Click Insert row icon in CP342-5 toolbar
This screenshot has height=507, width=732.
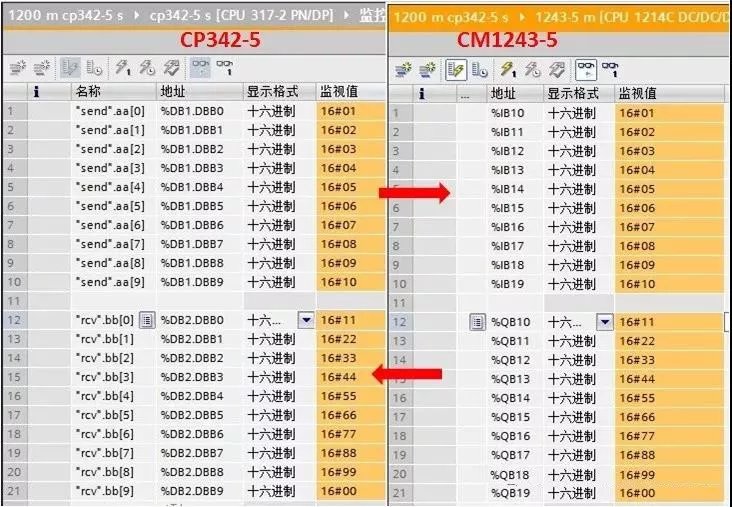17,68
